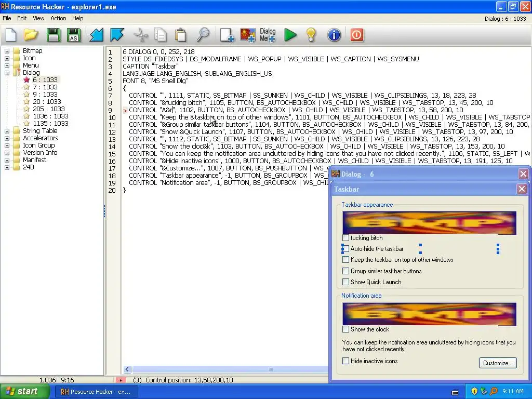Image resolution: width=532 pixels, height=399 pixels.
Task: Save with the green floppy disk icon
Action: tap(54, 35)
